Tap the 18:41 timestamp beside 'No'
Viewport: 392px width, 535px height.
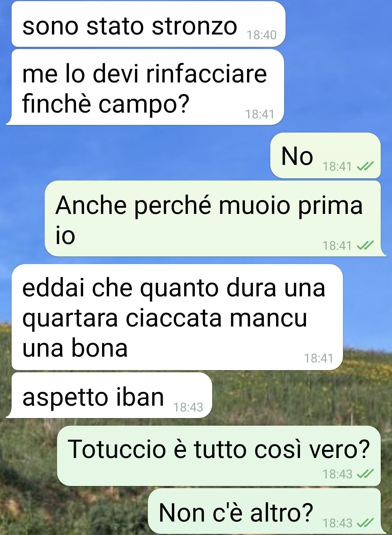click(x=337, y=167)
